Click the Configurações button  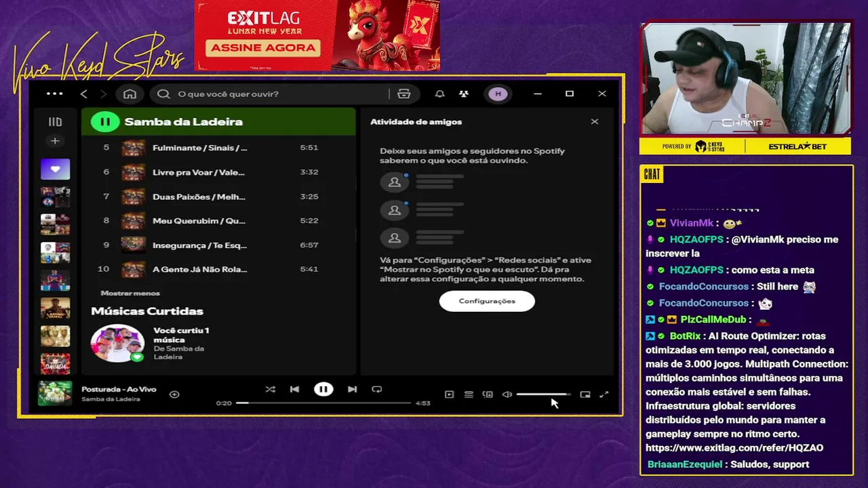(x=487, y=301)
